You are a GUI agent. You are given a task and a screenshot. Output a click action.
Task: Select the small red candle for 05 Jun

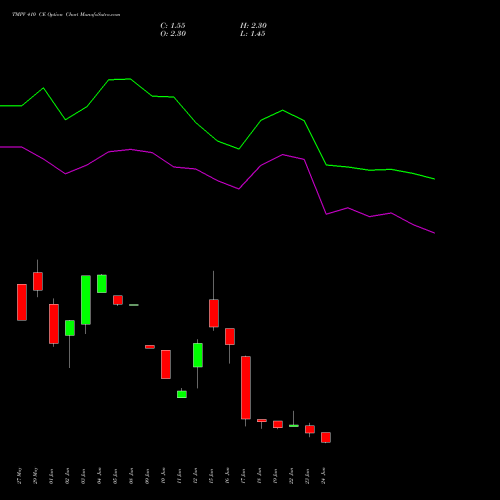[x=118, y=300]
